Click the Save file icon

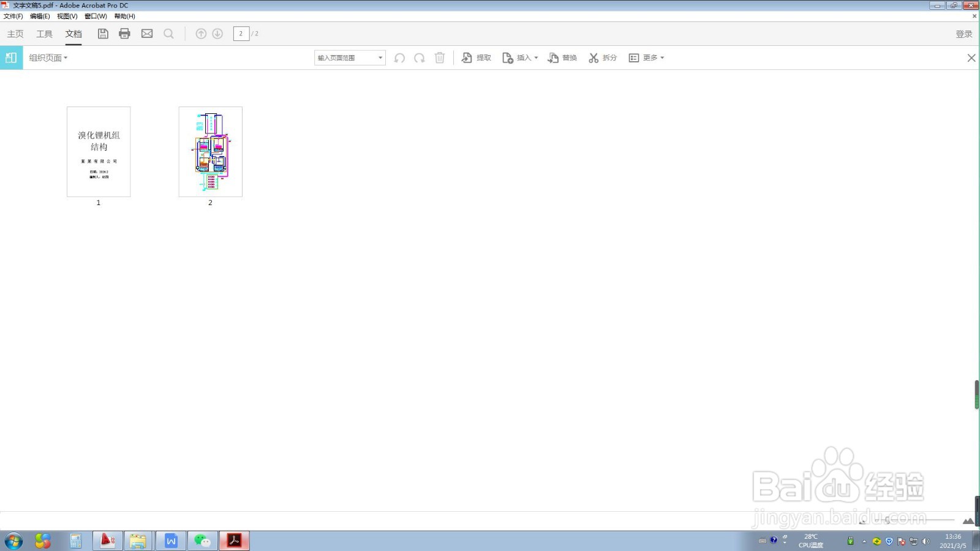tap(103, 34)
